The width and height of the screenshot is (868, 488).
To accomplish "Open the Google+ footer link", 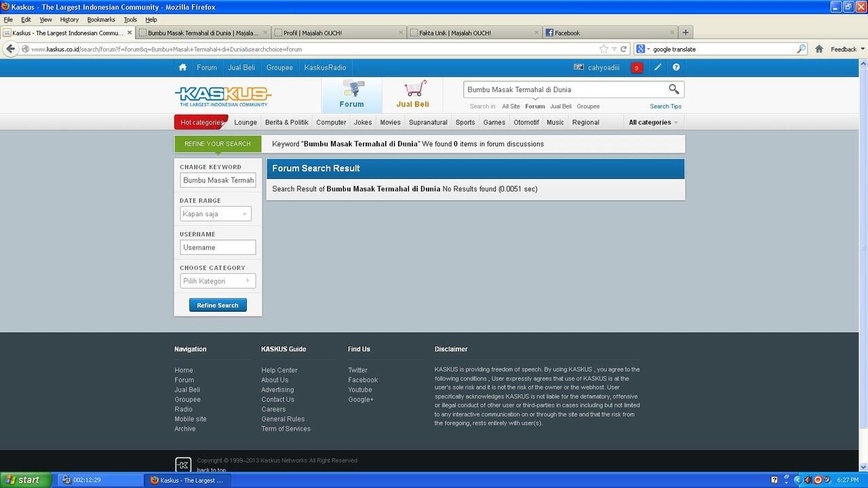I will coord(361,399).
